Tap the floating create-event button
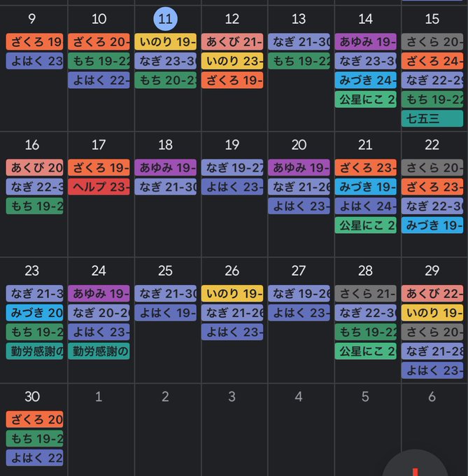 415,465
